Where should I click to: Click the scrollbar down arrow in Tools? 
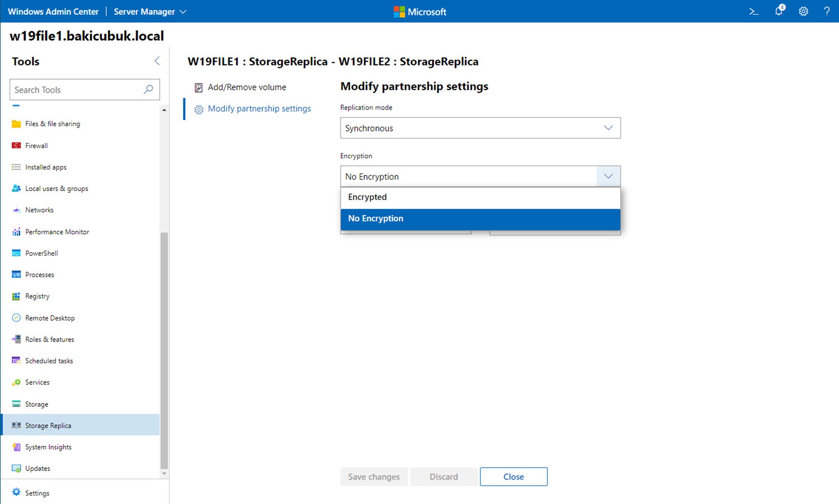(x=164, y=473)
